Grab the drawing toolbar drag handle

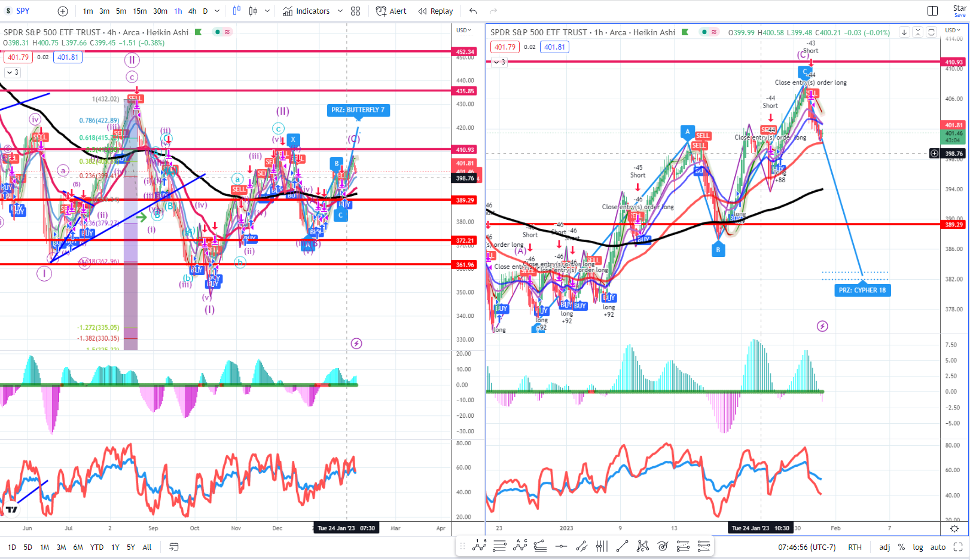pyautogui.click(x=462, y=546)
